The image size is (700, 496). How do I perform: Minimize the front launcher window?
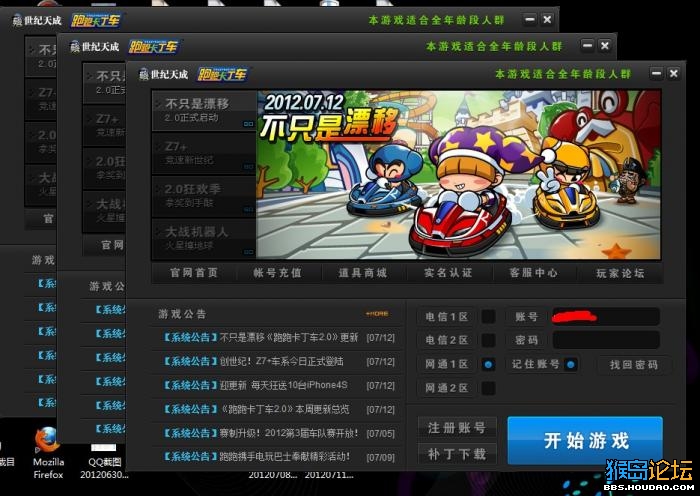click(x=657, y=73)
